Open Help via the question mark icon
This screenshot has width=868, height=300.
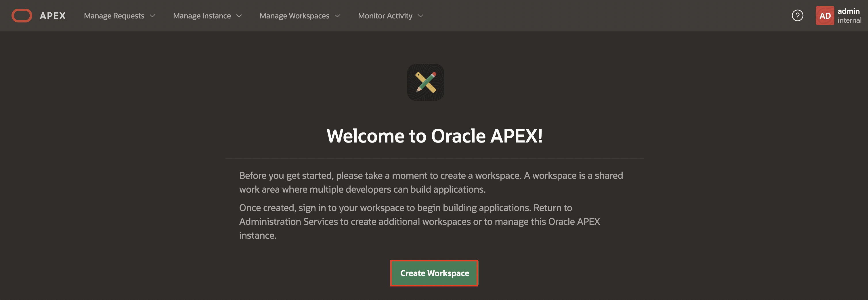tap(797, 16)
